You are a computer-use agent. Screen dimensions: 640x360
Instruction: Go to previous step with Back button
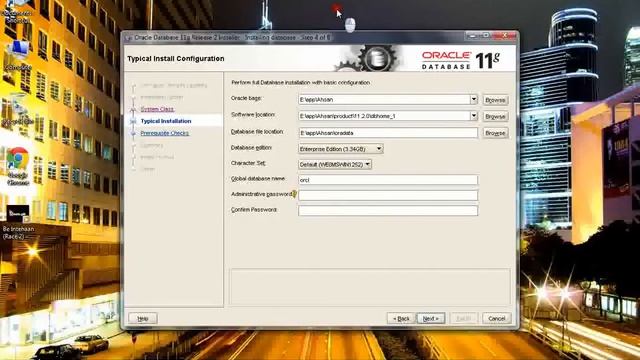[401, 318]
